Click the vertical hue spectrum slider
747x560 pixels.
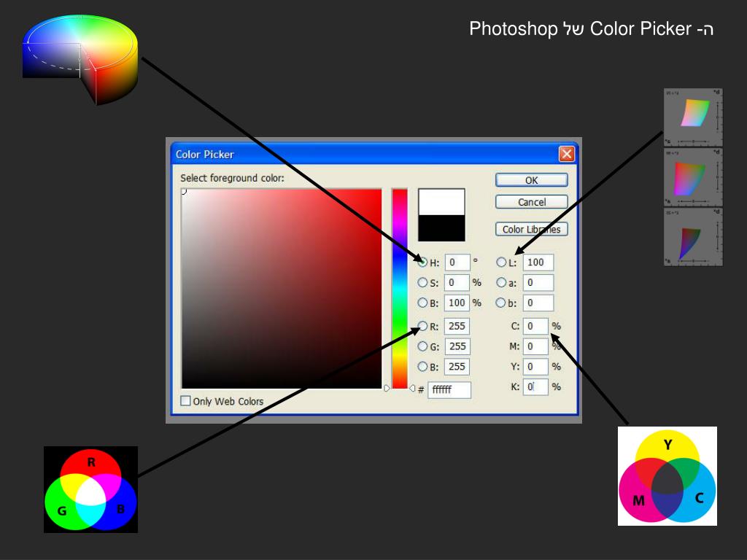(400, 289)
